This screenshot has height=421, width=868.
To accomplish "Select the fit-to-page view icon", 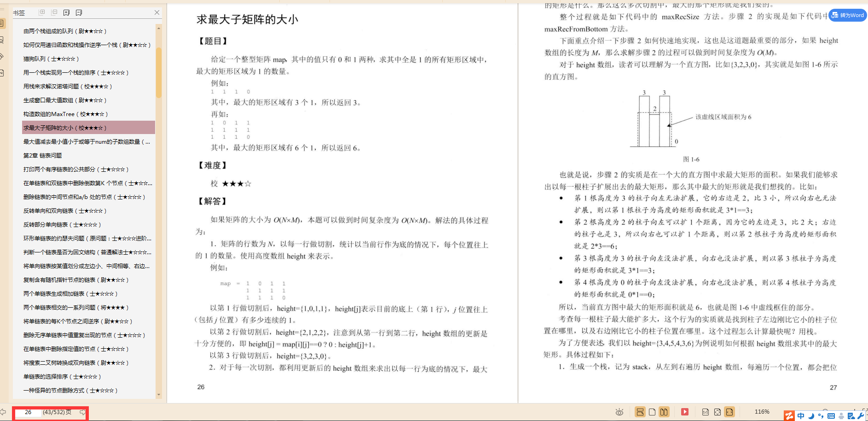I will pos(717,412).
